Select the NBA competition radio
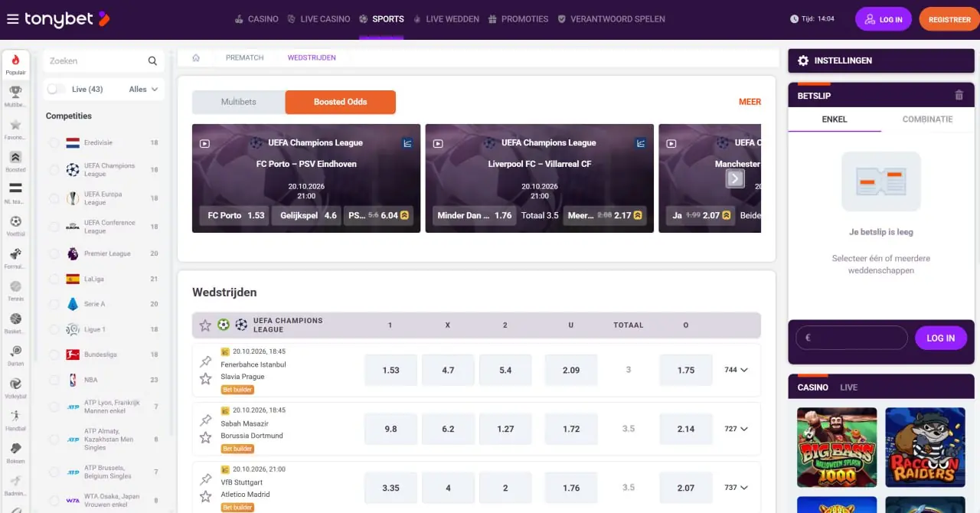 [54, 381]
